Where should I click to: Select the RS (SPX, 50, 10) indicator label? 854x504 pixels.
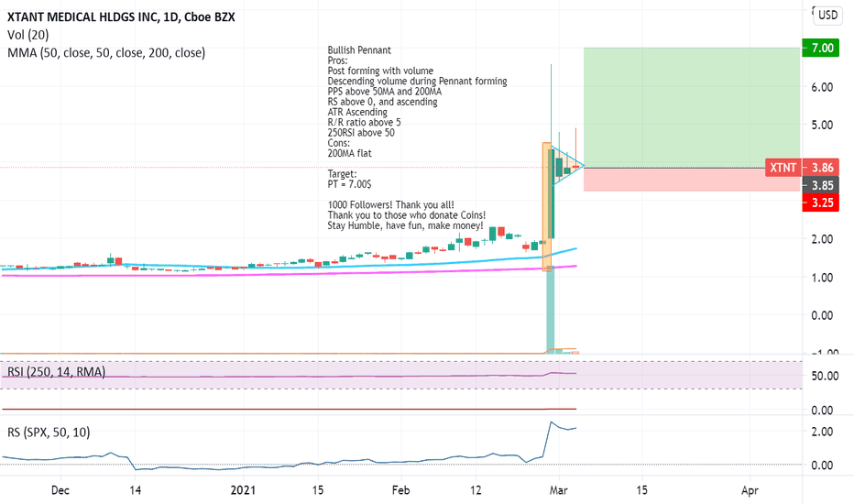49,433
